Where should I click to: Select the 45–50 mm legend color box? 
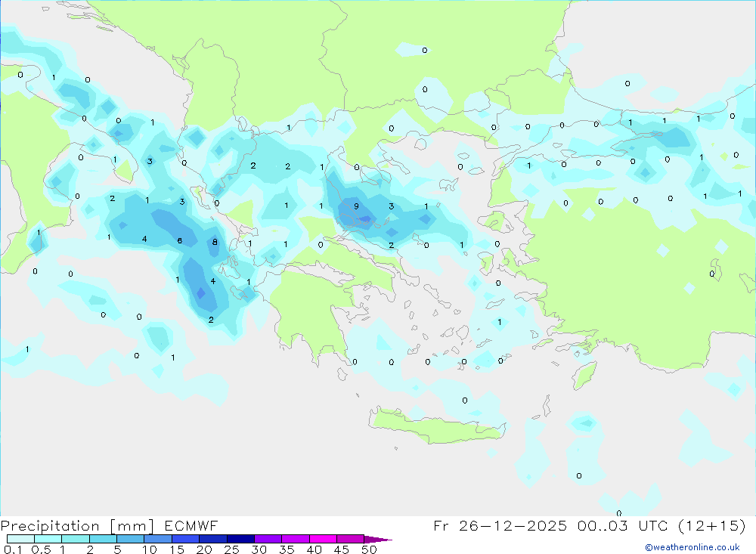tap(351, 539)
